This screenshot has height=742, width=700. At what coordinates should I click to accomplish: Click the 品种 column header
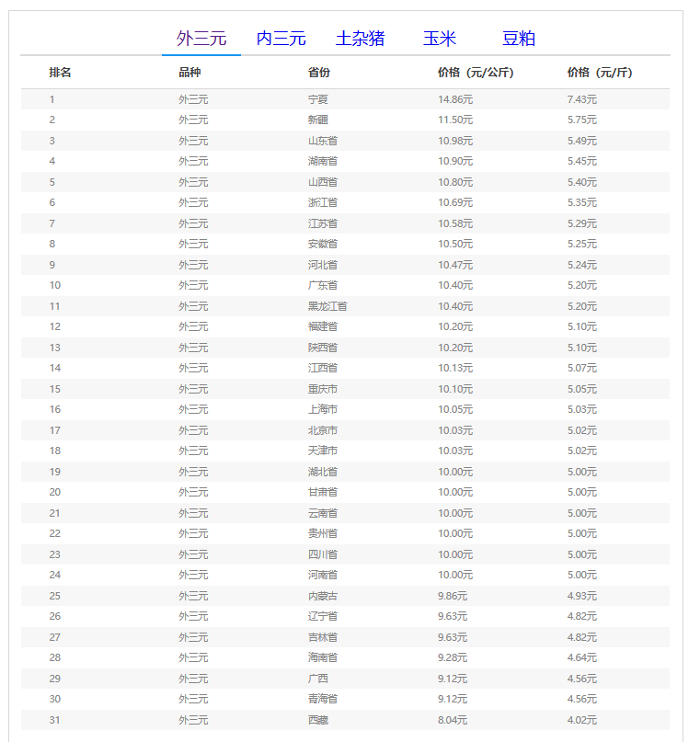pyautogui.click(x=189, y=73)
